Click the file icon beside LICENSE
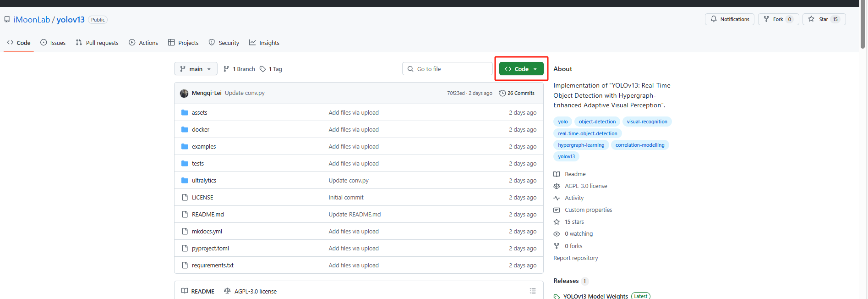The width and height of the screenshot is (868, 299). click(x=185, y=198)
